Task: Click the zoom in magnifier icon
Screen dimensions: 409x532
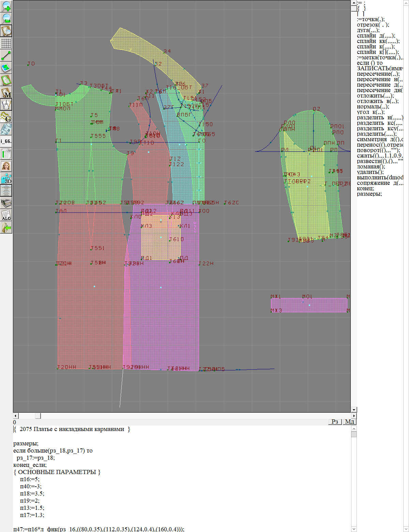Action: pos(6,6)
